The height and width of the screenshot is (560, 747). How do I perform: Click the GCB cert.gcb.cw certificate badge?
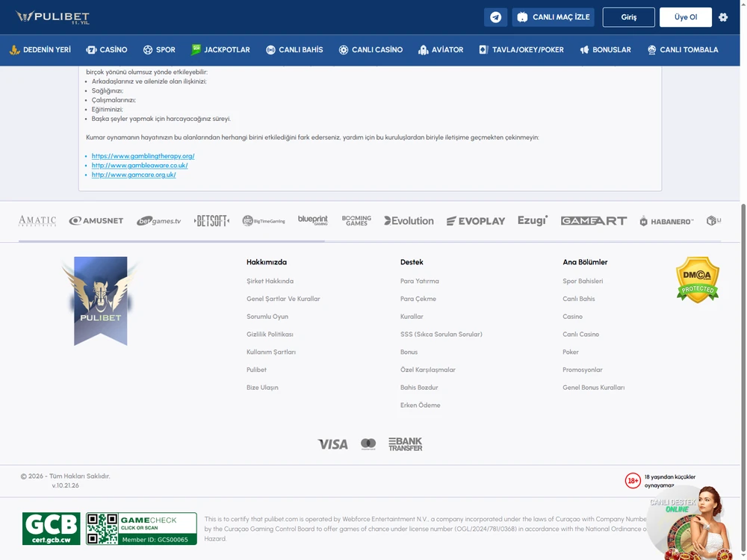pos(52,529)
